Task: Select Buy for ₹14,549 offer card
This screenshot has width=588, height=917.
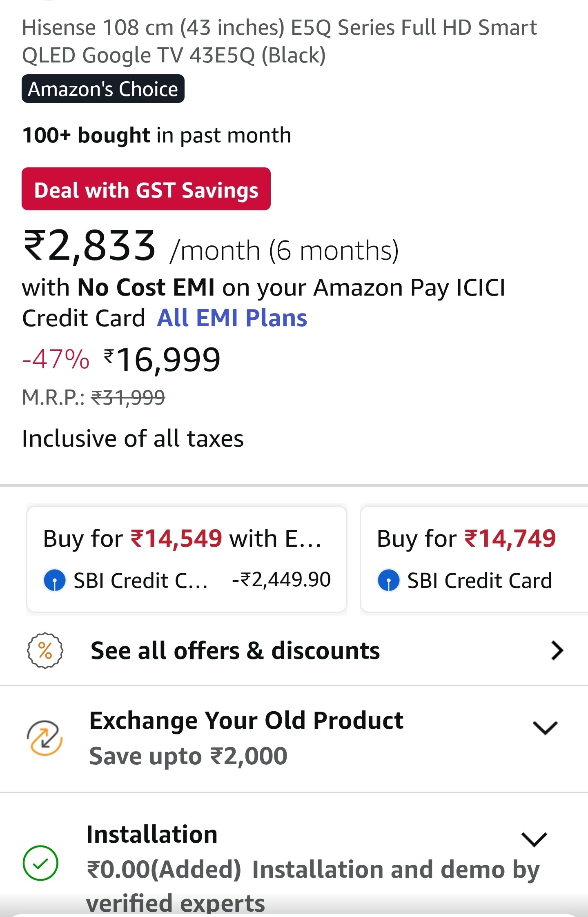Action: point(187,559)
